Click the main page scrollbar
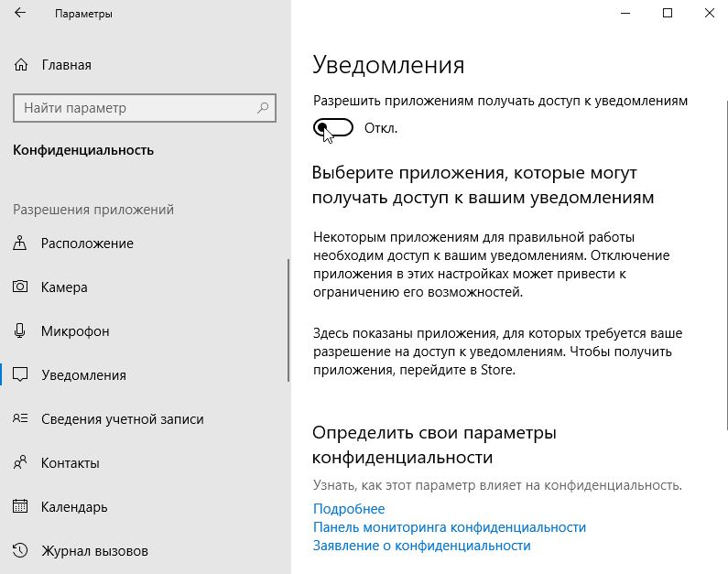 click(726, 265)
